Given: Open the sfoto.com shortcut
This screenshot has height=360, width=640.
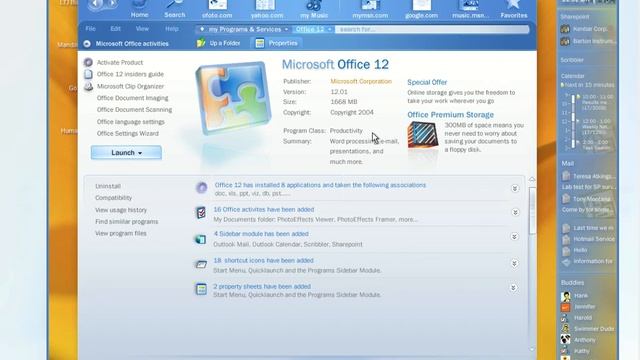Looking at the screenshot, I should 217,5.
